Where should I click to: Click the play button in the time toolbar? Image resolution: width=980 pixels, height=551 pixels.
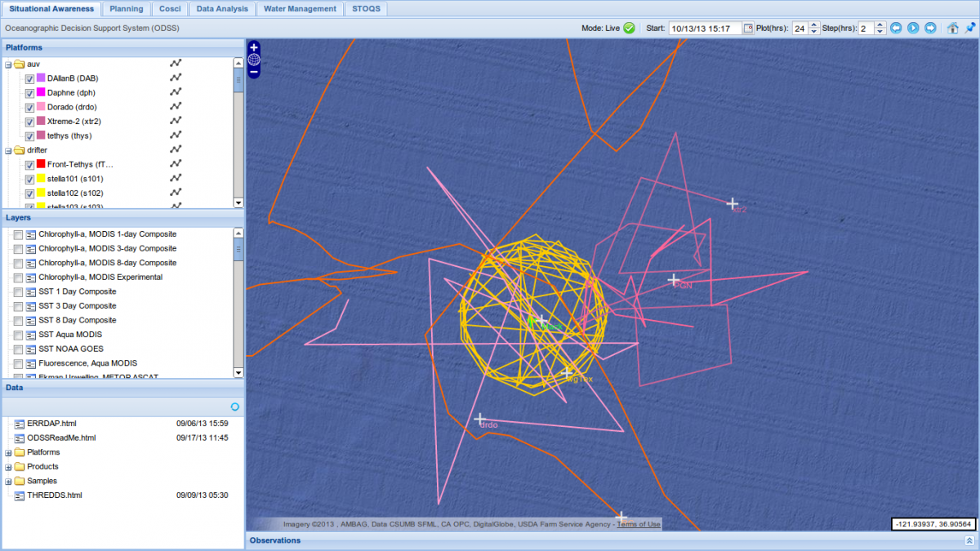(x=913, y=29)
